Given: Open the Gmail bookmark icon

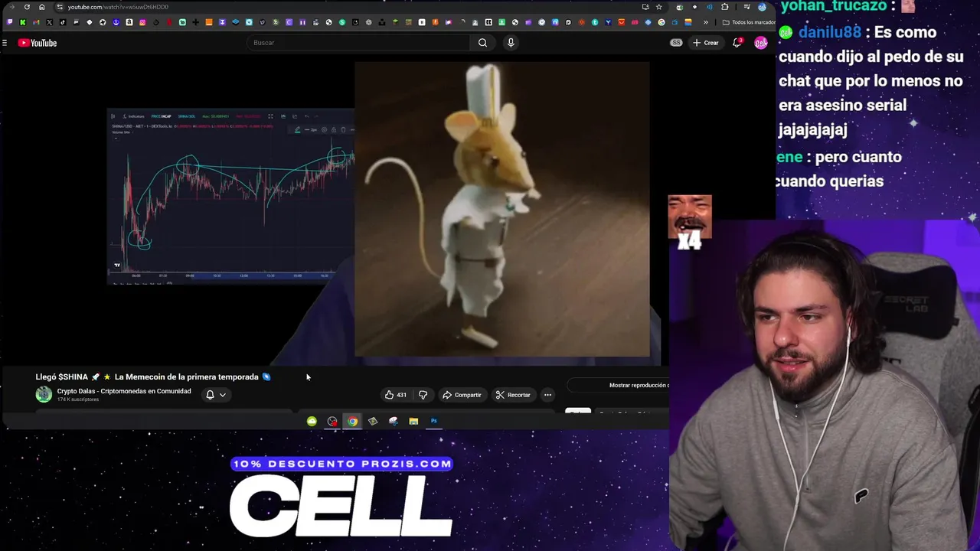Looking at the screenshot, I should (36, 22).
